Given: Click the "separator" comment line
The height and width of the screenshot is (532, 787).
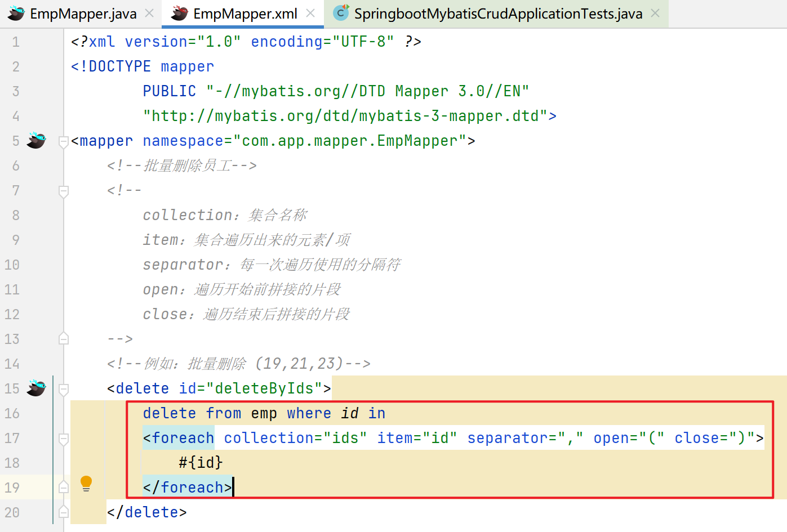Looking at the screenshot, I should [272, 265].
